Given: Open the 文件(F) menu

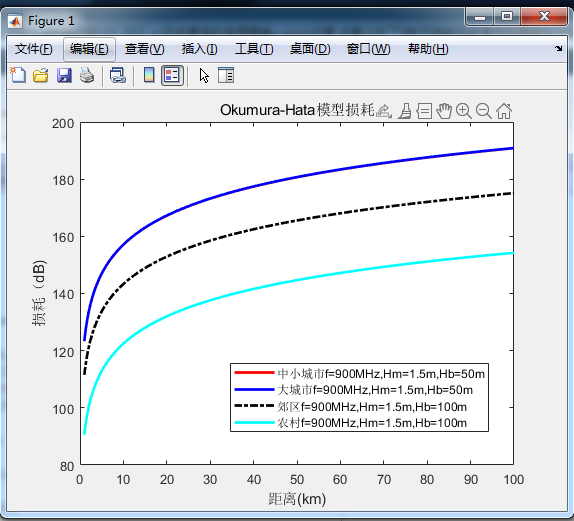Looking at the screenshot, I should [x=33, y=49].
